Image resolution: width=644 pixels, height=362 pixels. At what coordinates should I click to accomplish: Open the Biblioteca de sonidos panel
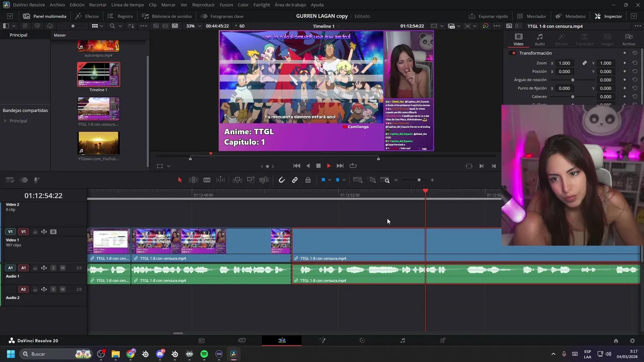coord(167,16)
